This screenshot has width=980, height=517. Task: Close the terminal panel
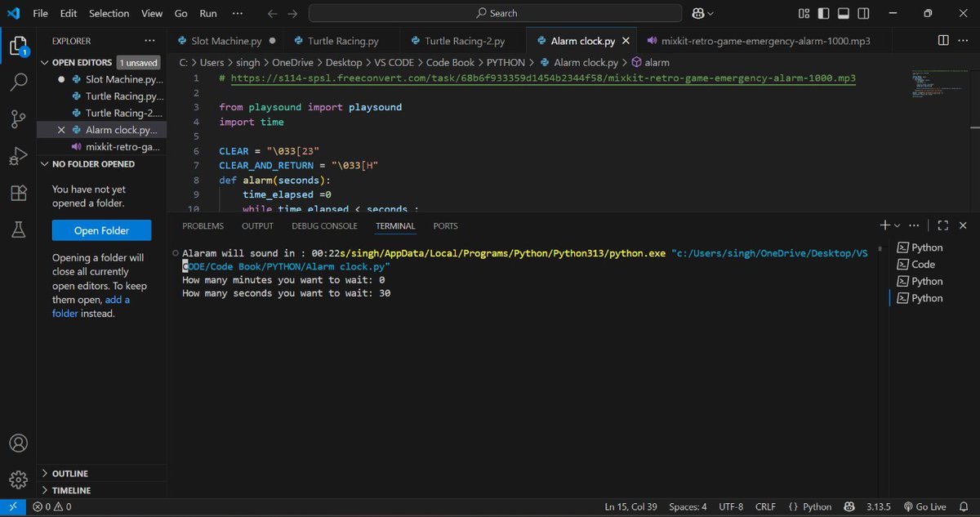[x=963, y=225]
